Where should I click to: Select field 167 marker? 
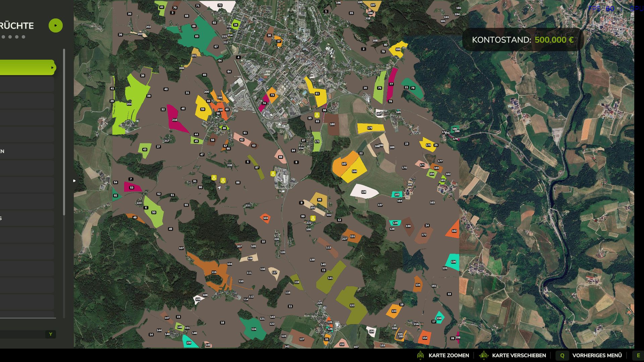pyautogui.click(x=344, y=164)
